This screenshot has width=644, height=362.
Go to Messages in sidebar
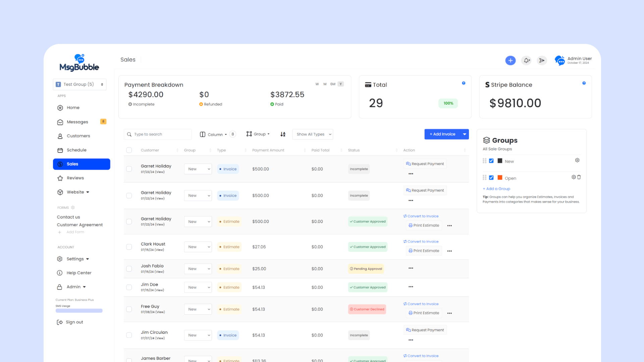click(77, 122)
